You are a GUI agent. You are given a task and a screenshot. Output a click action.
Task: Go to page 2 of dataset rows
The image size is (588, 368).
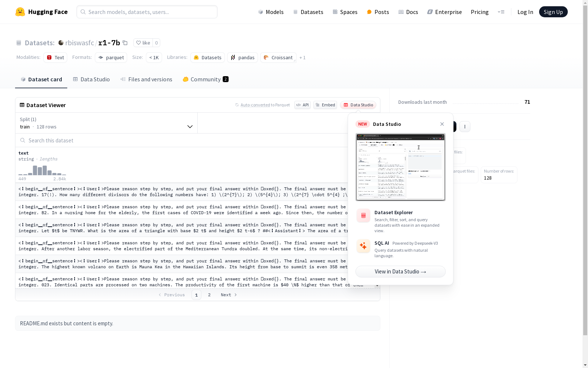coord(209,295)
